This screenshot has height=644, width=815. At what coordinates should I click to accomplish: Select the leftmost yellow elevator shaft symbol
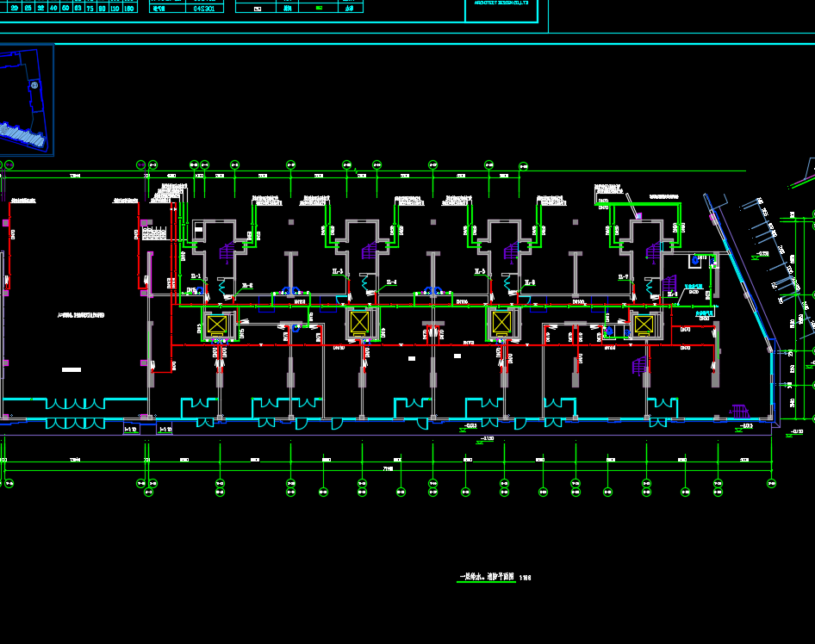(x=216, y=325)
